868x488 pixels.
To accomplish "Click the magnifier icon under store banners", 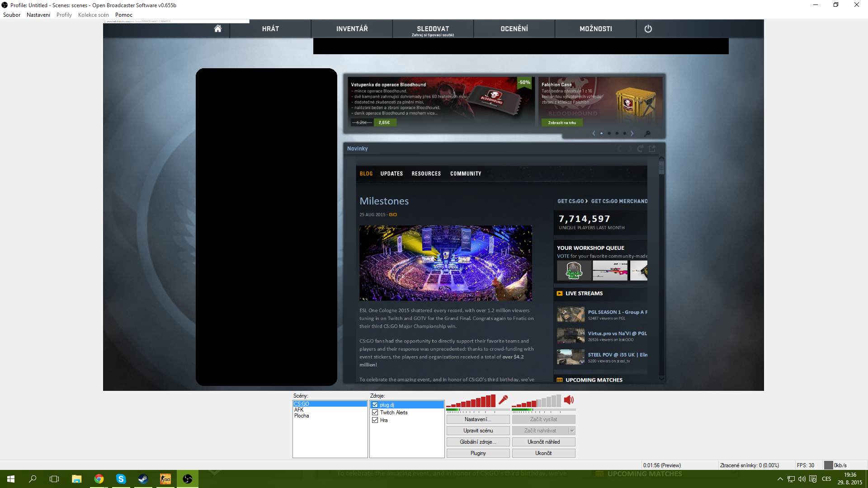I will click(x=647, y=133).
